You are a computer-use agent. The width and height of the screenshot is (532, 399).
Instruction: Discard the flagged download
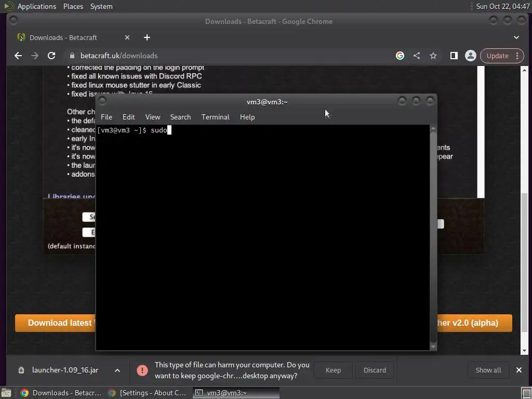click(375, 370)
